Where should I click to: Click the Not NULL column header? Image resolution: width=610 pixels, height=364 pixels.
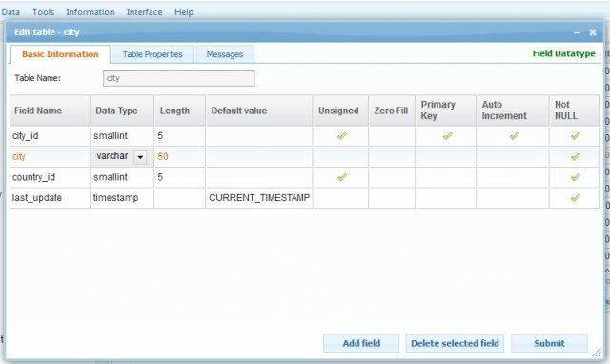tap(575, 111)
